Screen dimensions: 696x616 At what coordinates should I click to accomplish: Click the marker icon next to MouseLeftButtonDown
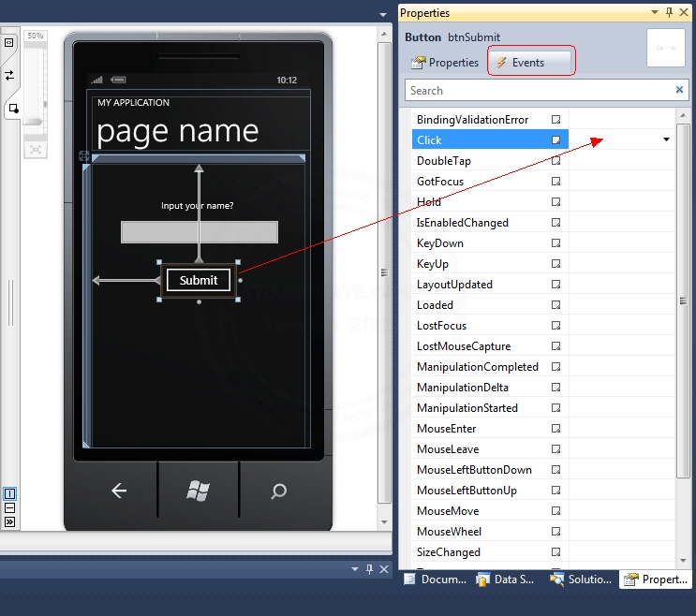coord(555,470)
